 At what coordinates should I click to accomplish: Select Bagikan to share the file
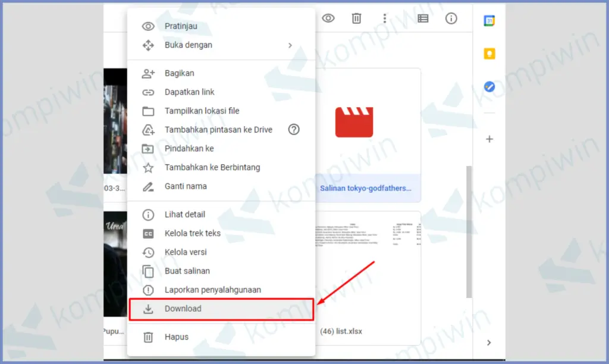point(179,73)
